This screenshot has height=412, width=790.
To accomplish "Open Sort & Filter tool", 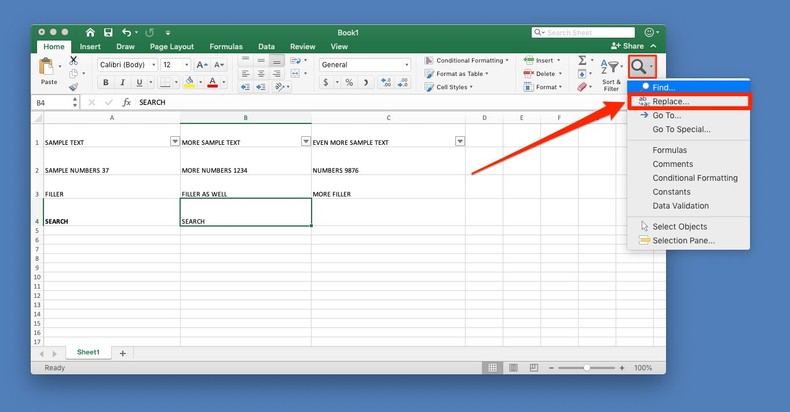I will [610, 73].
